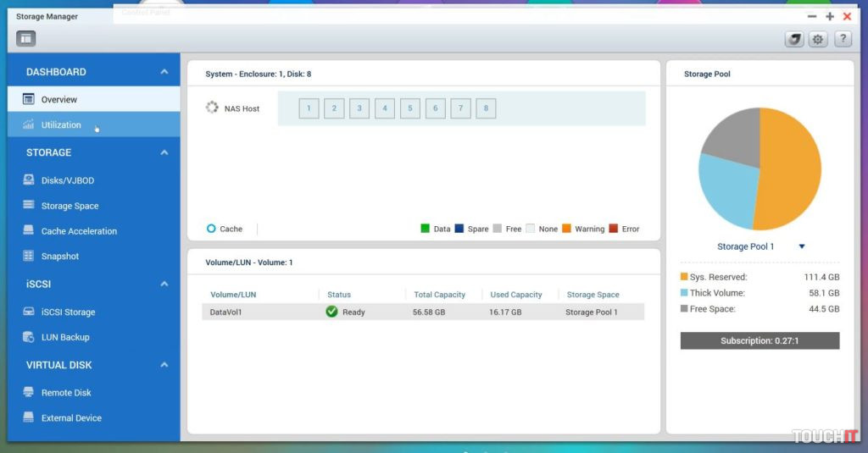Open iSCSI Storage in the sidebar

click(x=68, y=312)
